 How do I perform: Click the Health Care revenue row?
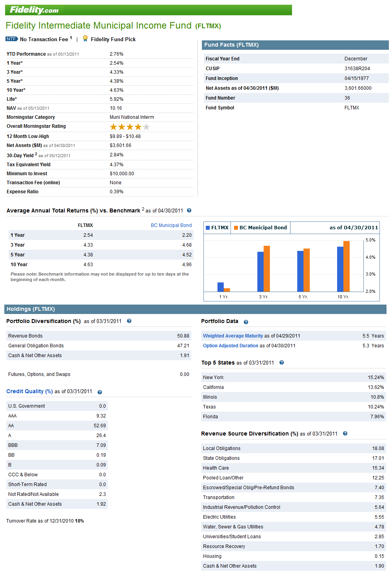coord(294,468)
